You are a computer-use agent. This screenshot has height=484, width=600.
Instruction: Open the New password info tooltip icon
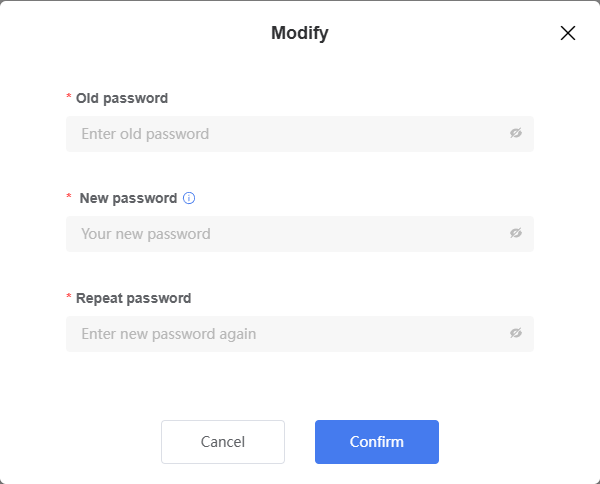[189, 198]
